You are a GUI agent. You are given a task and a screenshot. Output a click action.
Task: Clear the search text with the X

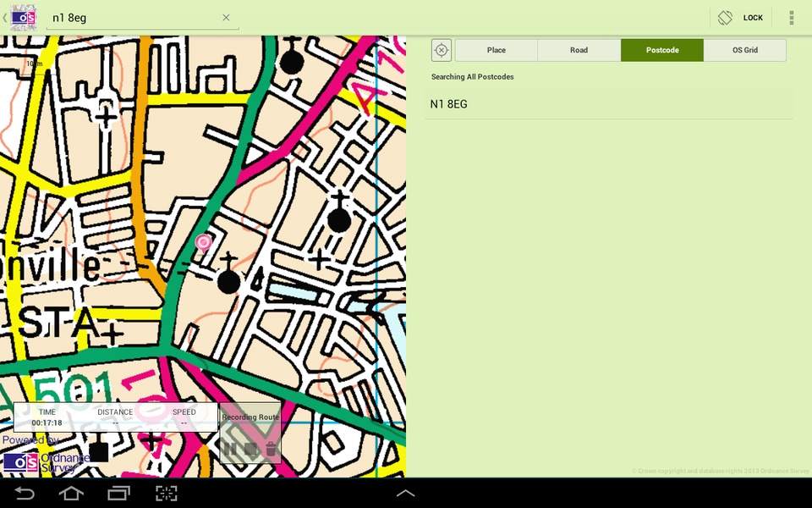(x=226, y=18)
